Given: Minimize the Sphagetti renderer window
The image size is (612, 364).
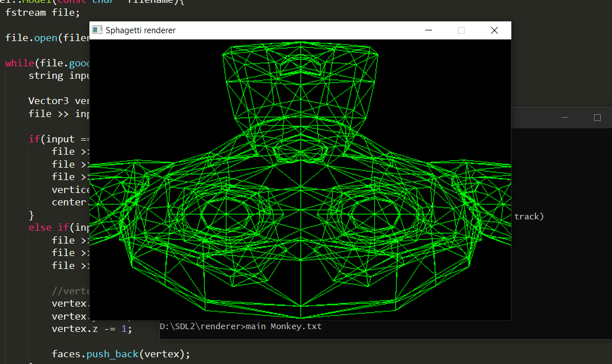Looking at the screenshot, I should (x=429, y=30).
